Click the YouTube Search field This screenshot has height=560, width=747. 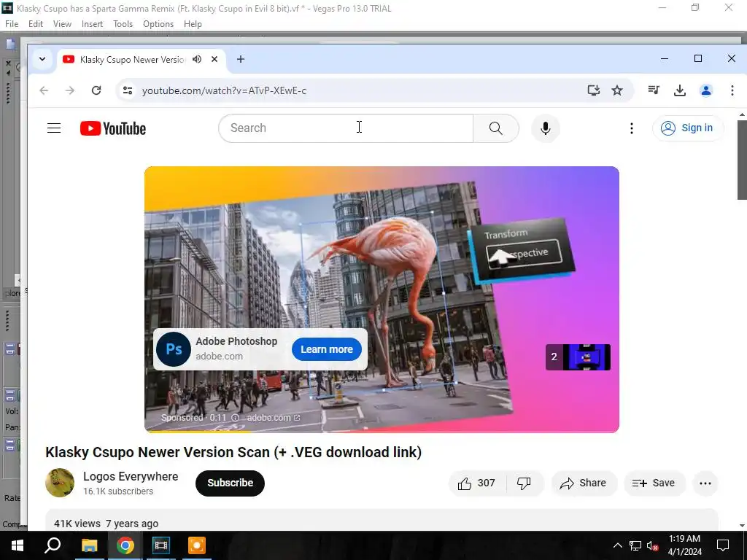point(346,128)
